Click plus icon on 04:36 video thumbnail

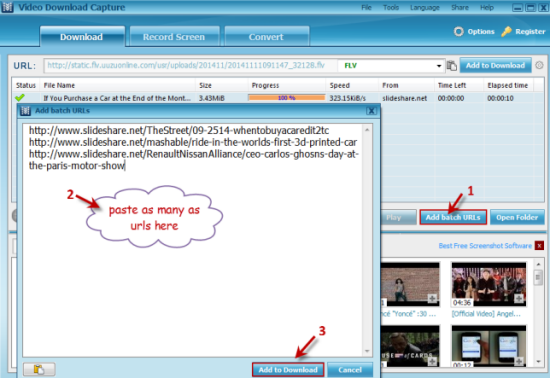pyautogui.click(x=519, y=298)
